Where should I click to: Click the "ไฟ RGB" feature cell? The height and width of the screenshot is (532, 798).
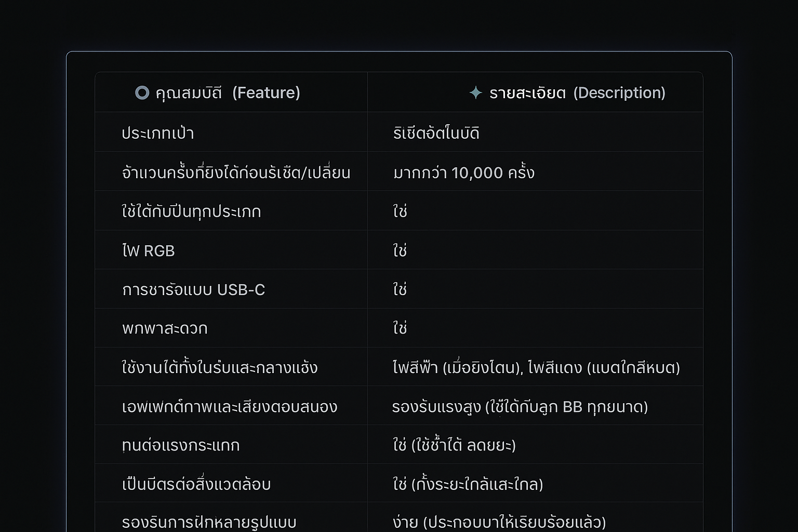pyautogui.click(x=149, y=251)
